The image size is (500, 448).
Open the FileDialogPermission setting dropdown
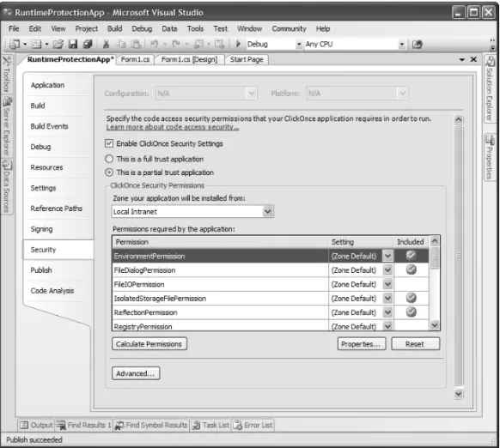[387, 269]
